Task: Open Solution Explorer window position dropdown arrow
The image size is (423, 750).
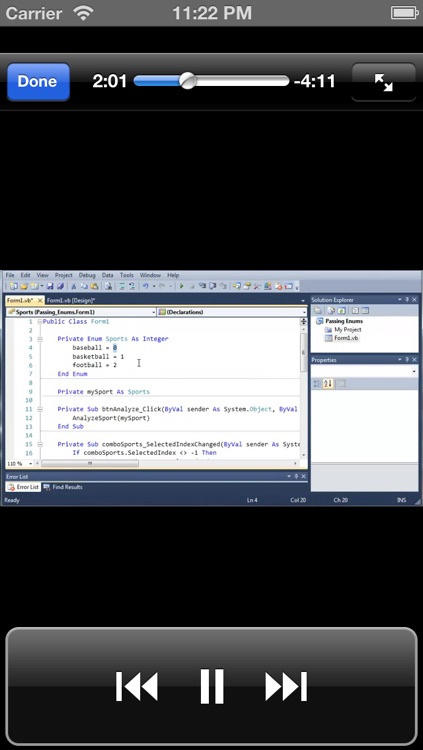Action: [x=400, y=300]
